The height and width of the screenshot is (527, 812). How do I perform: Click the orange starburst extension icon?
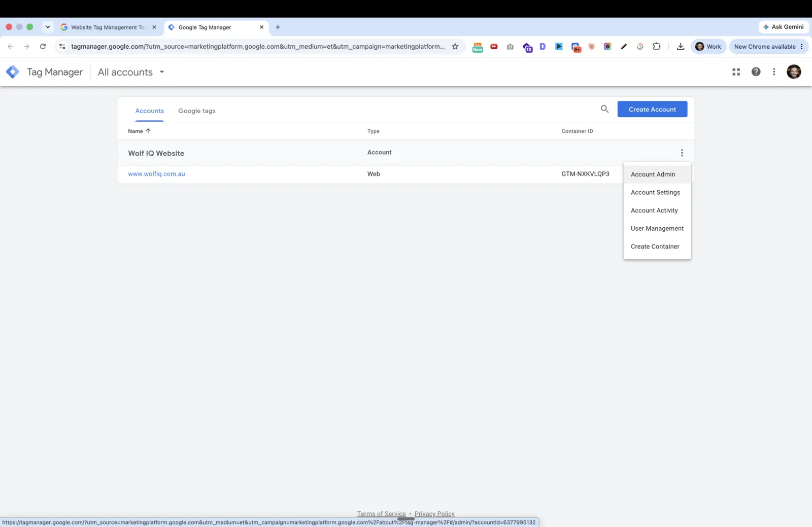[x=591, y=47]
